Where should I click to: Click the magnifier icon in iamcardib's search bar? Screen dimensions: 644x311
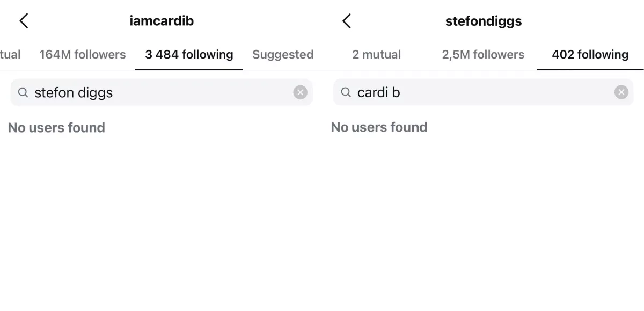pos(23,92)
